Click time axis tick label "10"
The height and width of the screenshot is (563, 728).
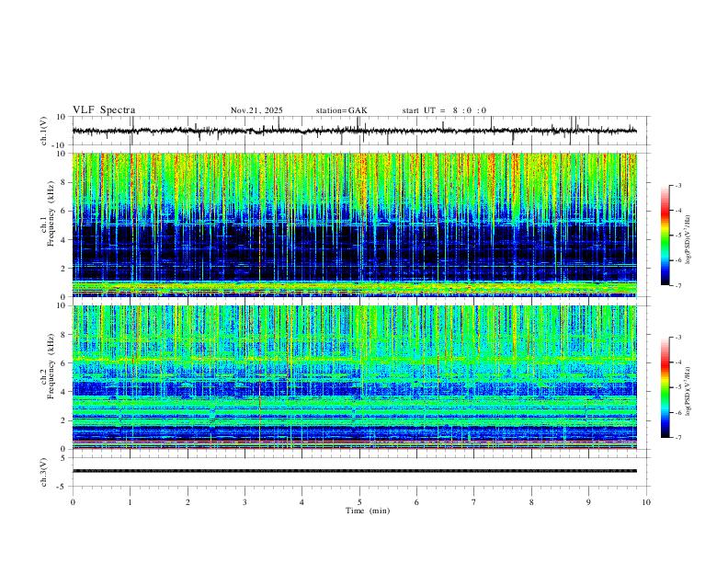tap(646, 502)
